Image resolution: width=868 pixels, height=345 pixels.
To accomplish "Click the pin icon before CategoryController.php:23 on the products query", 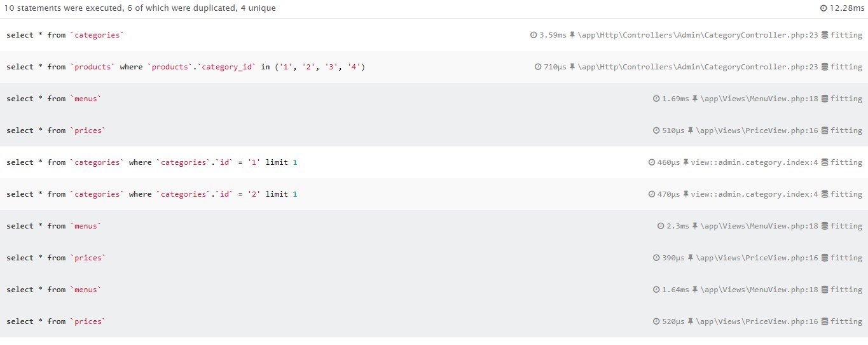I will point(572,67).
